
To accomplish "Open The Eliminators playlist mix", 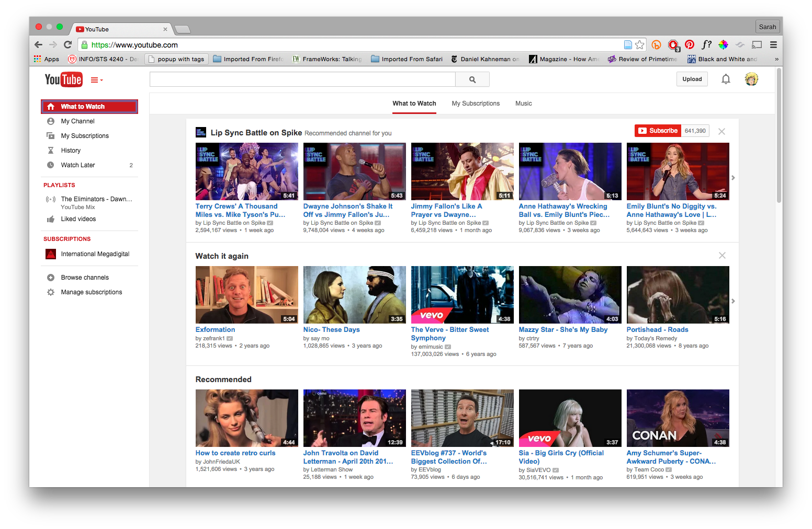I will pos(89,203).
